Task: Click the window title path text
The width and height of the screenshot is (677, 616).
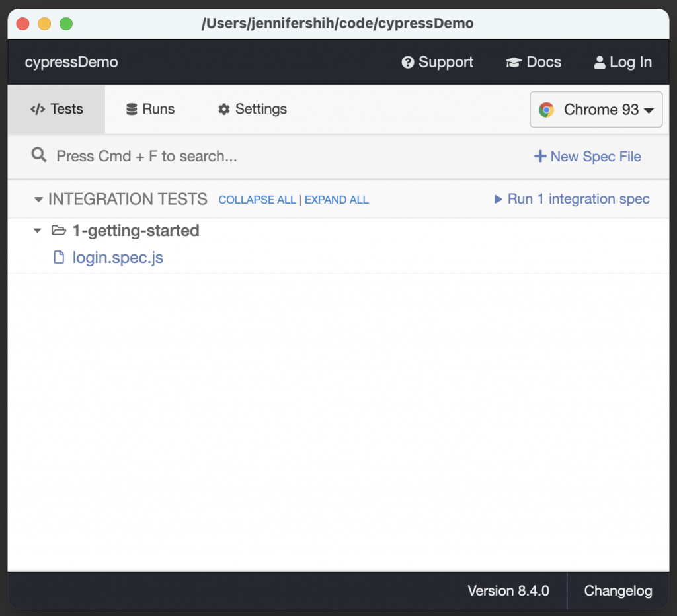Action: tap(337, 23)
